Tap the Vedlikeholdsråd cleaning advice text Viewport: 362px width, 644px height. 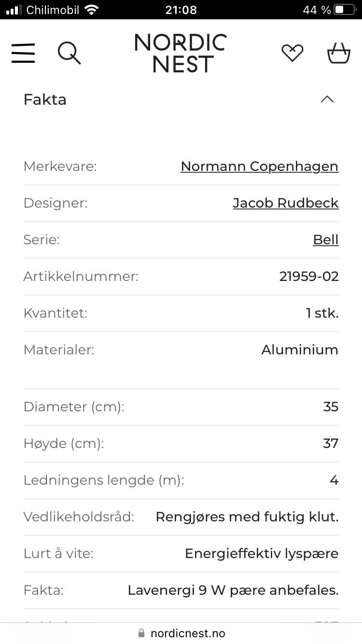coord(247,517)
